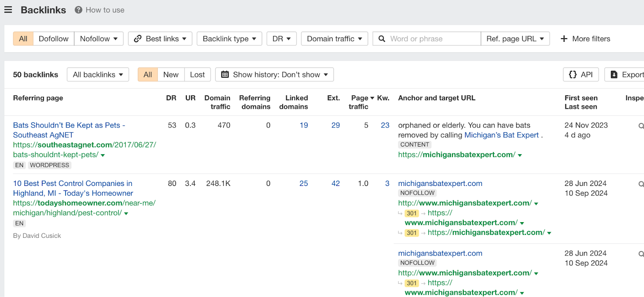Click the Export download icon
Viewport: 644px width, 297px height.
pyautogui.click(x=614, y=74)
